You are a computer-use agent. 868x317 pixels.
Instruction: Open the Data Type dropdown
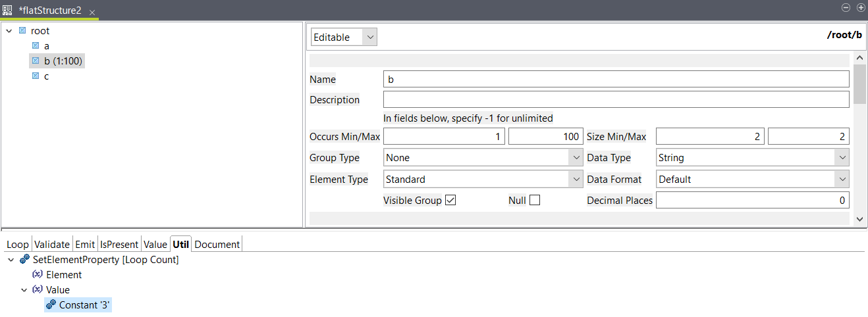(753, 158)
